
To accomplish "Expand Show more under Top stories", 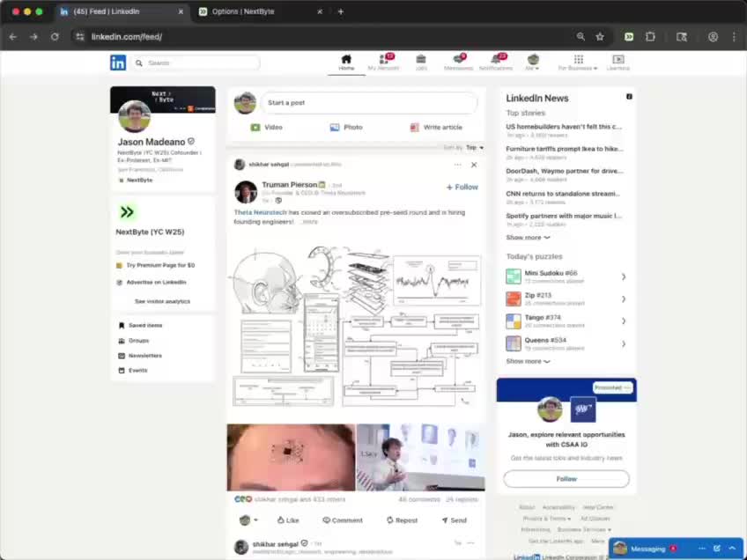I will (x=527, y=237).
